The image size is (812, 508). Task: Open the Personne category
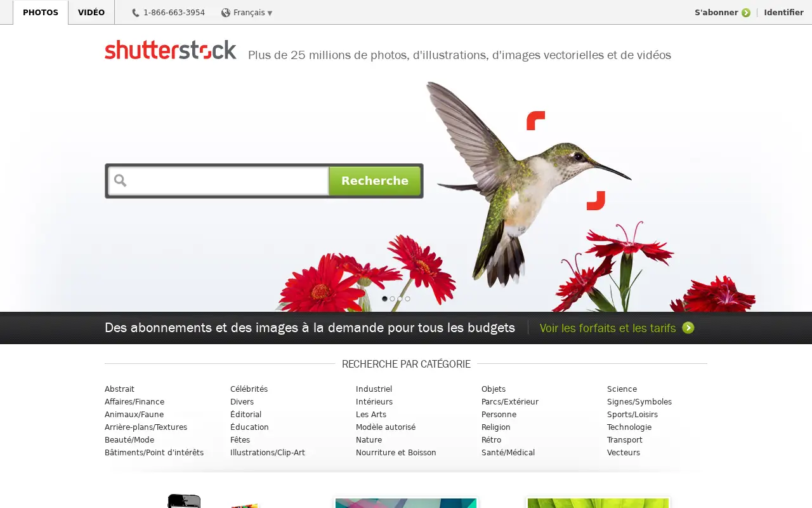499,415
